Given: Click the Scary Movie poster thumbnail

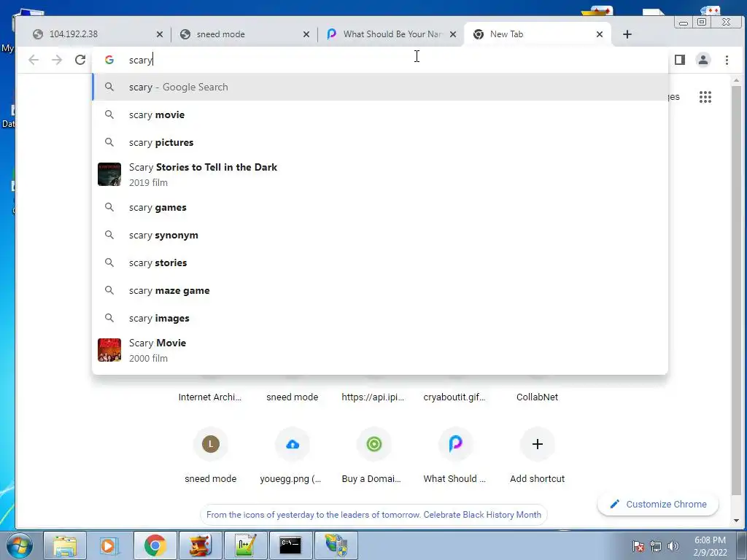Looking at the screenshot, I should pos(109,350).
